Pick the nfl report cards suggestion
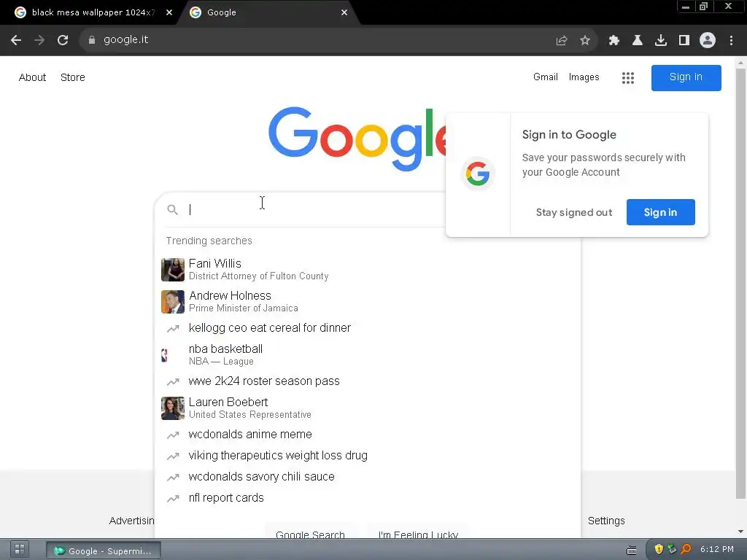The image size is (747, 560). (368, 498)
